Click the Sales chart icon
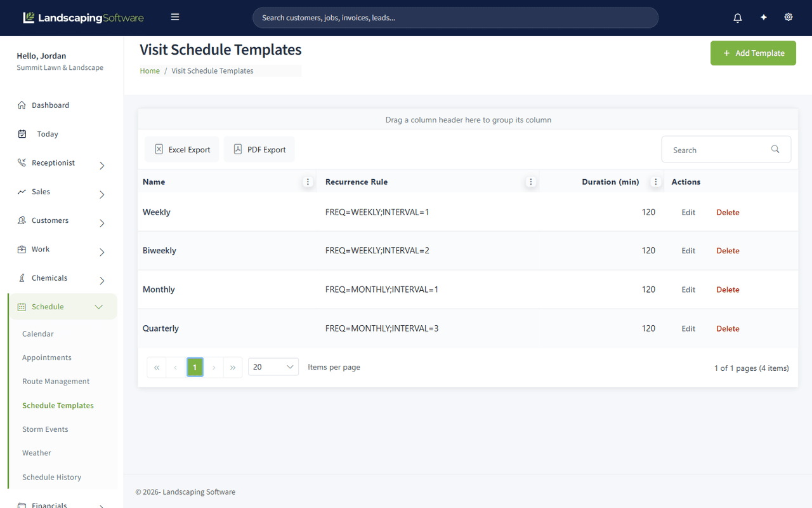Viewport: 812px width, 508px height. (22, 192)
